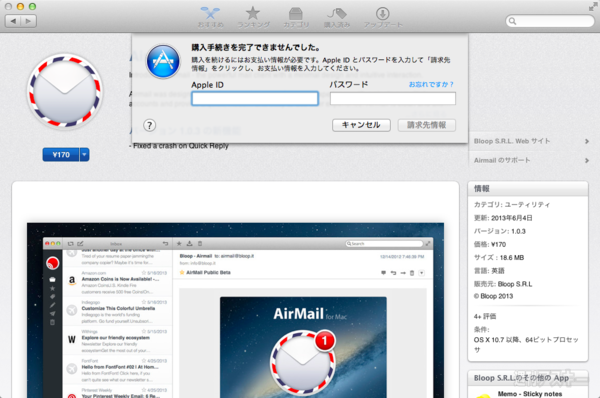The width and height of the screenshot is (600, 398).
Task: Click the chevron beside Airmail のサポート
Action: click(x=587, y=161)
